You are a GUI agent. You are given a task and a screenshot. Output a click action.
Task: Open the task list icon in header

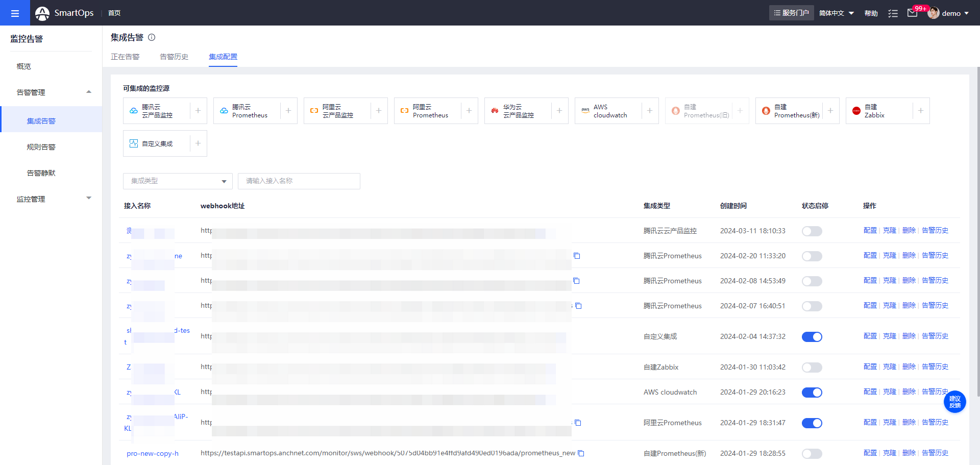click(x=893, y=13)
